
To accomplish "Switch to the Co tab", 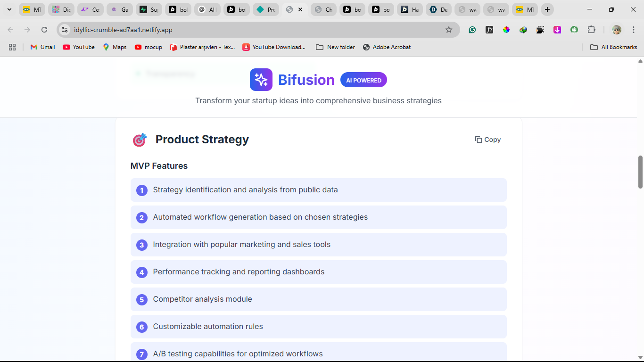I will coord(91,9).
